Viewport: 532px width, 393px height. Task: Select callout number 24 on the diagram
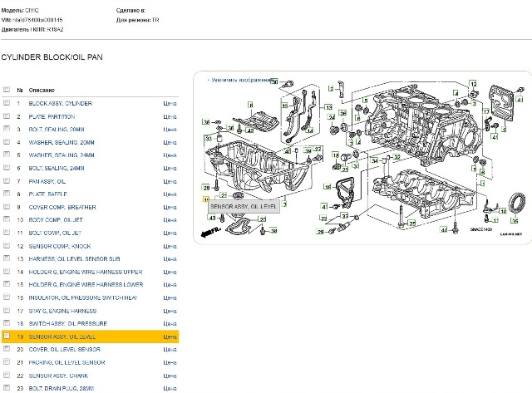(331, 117)
